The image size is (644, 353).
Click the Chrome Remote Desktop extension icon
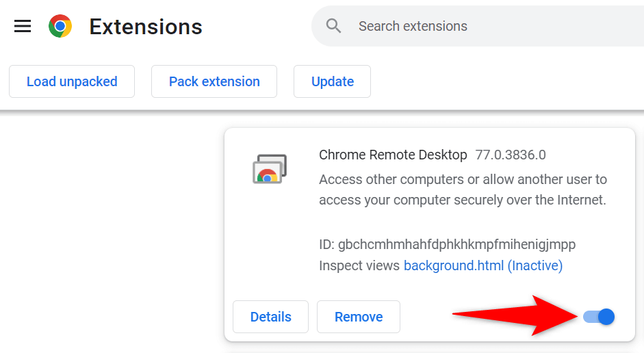coord(269,169)
